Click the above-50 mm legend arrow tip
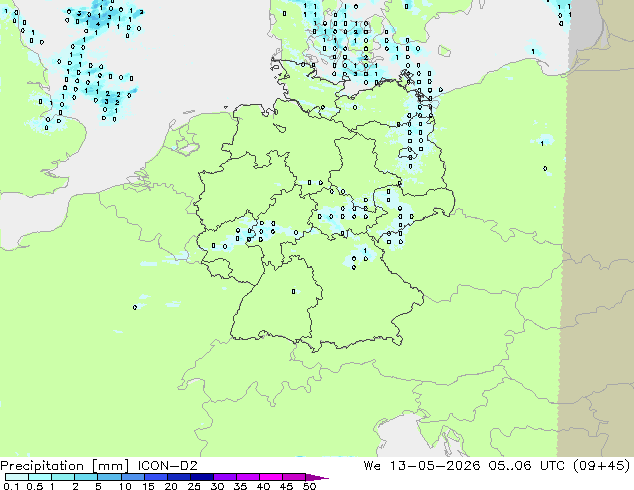The height and width of the screenshot is (490, 634). pos(317,477)
